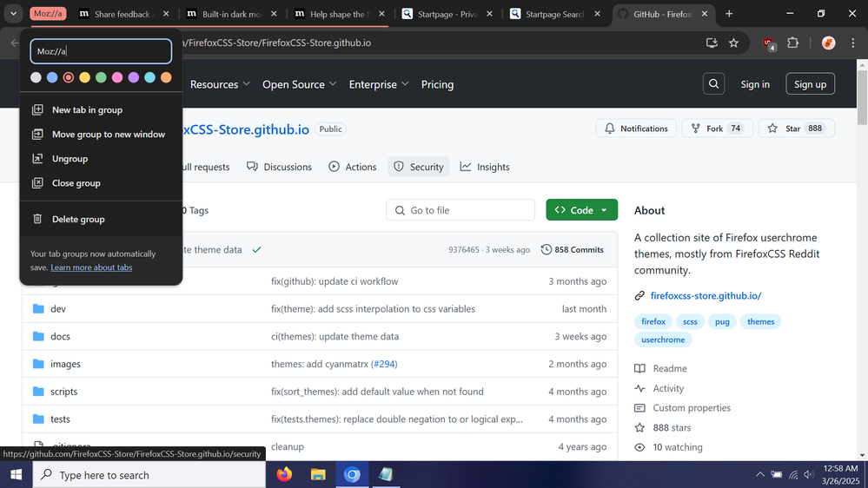Open the Extensions puzzle icon

pyautogui.click(x=792, y=43)
